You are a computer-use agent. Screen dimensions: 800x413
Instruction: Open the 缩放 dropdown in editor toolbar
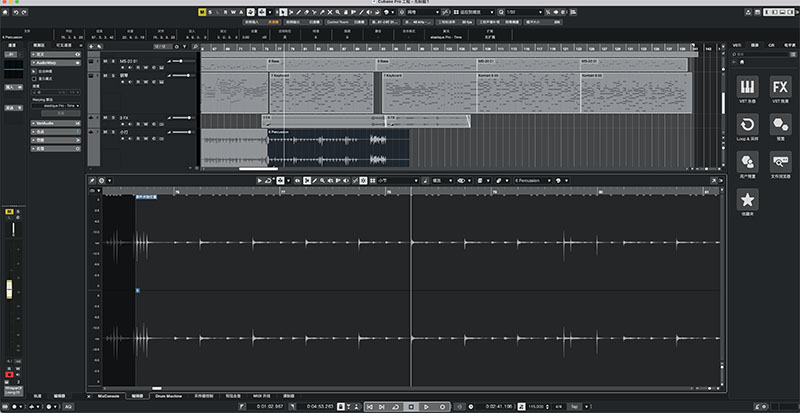coord(442,180)
